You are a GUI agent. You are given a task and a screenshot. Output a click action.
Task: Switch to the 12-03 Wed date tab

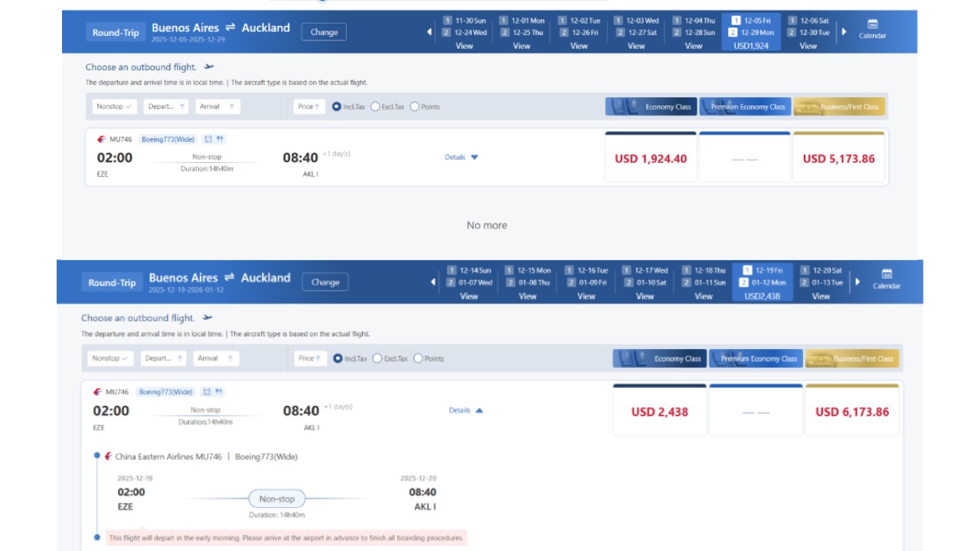(x=636, y=32)
